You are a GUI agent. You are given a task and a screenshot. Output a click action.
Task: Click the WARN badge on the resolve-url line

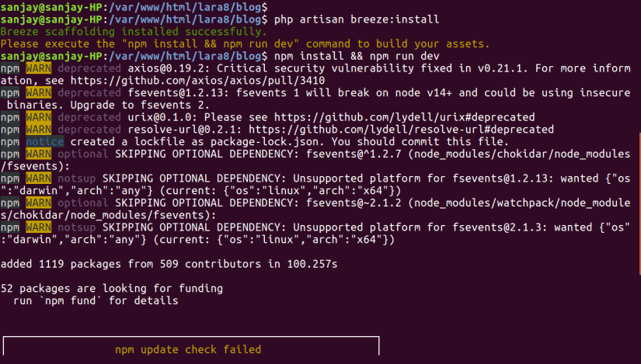38,130
